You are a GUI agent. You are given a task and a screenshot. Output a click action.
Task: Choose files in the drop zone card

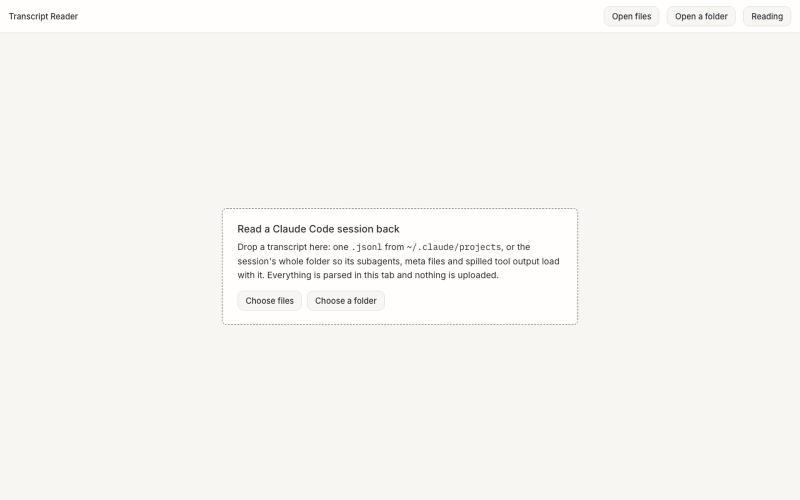click(269, 301)
